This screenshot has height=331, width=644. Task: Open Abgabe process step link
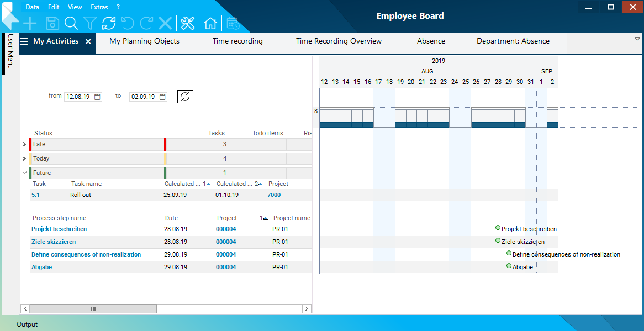coord(42,267)
